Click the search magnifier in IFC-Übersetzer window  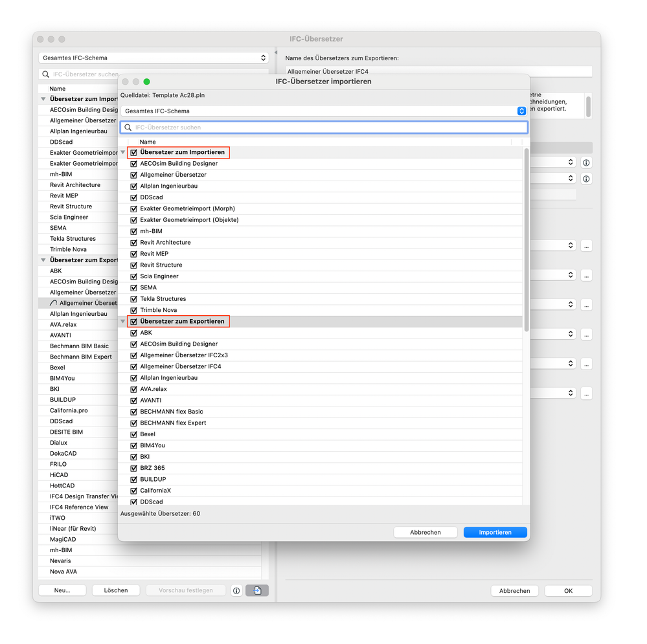[46, 74]
